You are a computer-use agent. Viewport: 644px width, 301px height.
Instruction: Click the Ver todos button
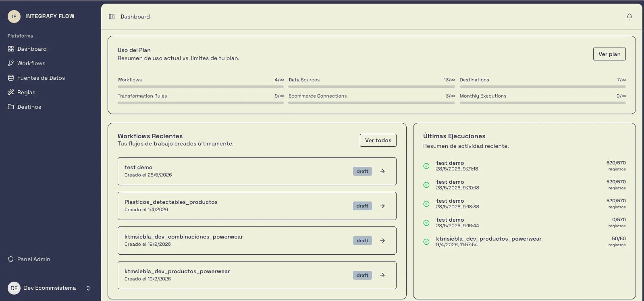click(378, 140)
